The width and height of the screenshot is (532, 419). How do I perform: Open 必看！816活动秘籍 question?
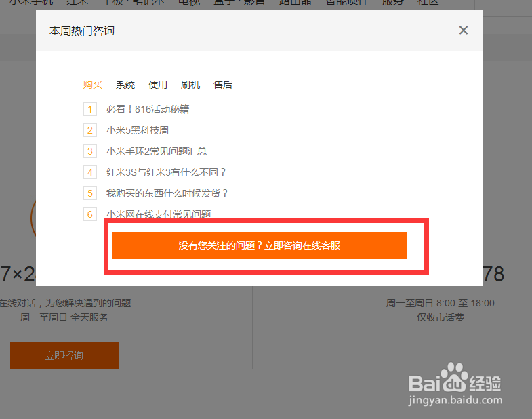148,109
